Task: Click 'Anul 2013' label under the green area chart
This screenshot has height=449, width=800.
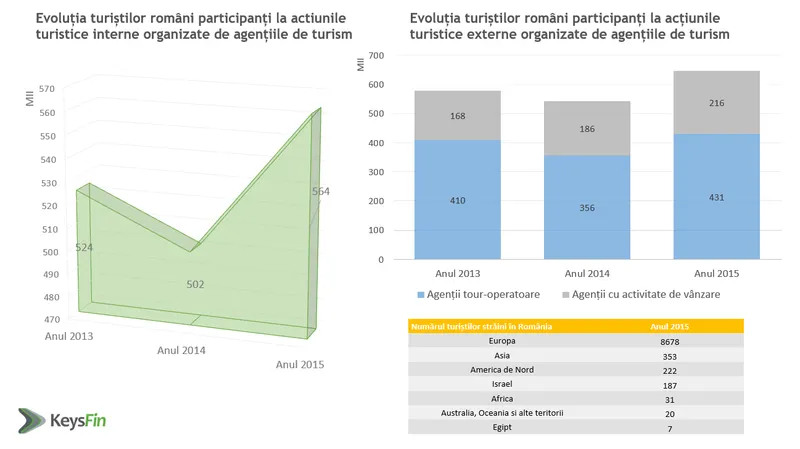Action: pyautogui.click(x=69, y=336)
